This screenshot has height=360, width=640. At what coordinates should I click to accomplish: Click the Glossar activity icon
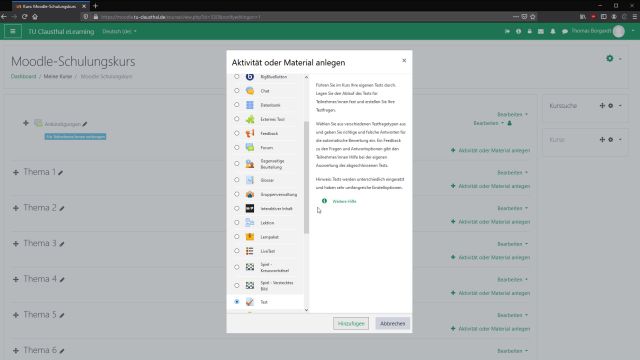click(x=250, y=180)
